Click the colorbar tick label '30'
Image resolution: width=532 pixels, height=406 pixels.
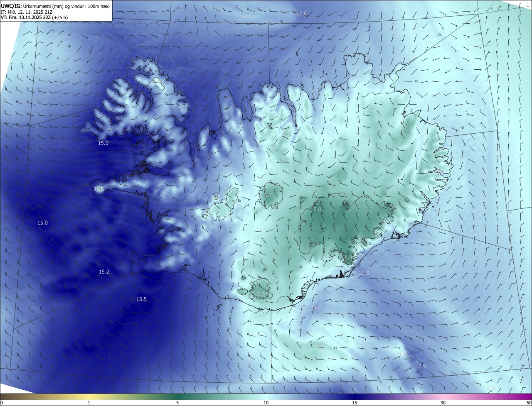coord(443,403)
